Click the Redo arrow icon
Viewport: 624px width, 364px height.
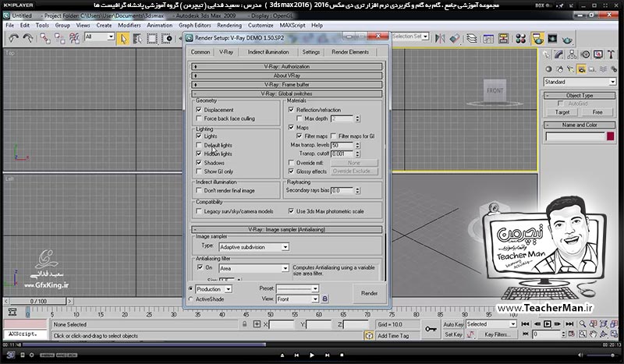28,38
